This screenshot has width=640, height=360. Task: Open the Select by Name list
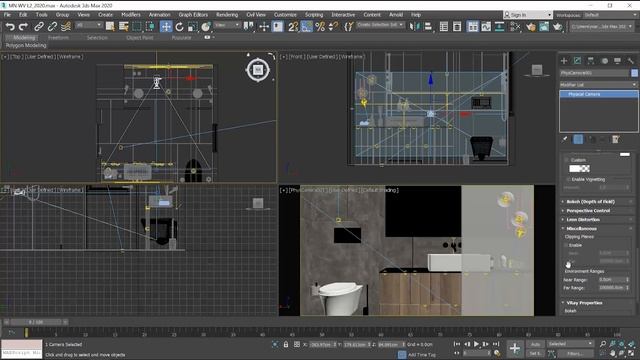click(123, 27)
